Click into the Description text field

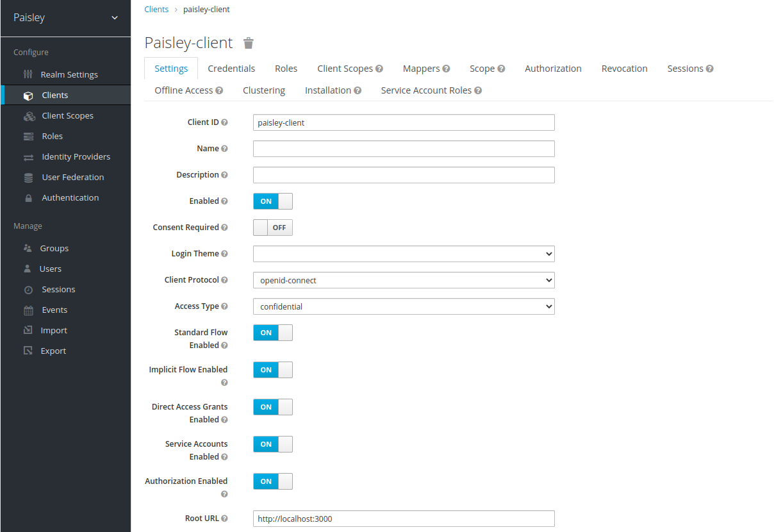(404, 175)
